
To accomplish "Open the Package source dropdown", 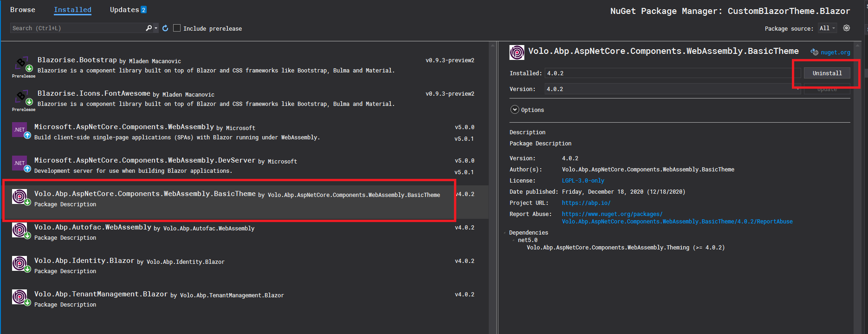I will [827, 28].
